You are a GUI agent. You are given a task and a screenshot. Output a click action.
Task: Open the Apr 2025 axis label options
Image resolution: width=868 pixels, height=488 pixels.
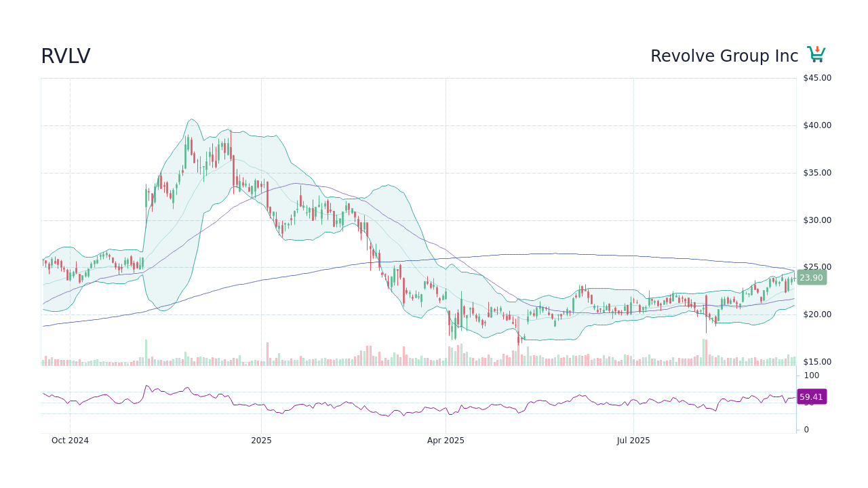click(446, 440)
